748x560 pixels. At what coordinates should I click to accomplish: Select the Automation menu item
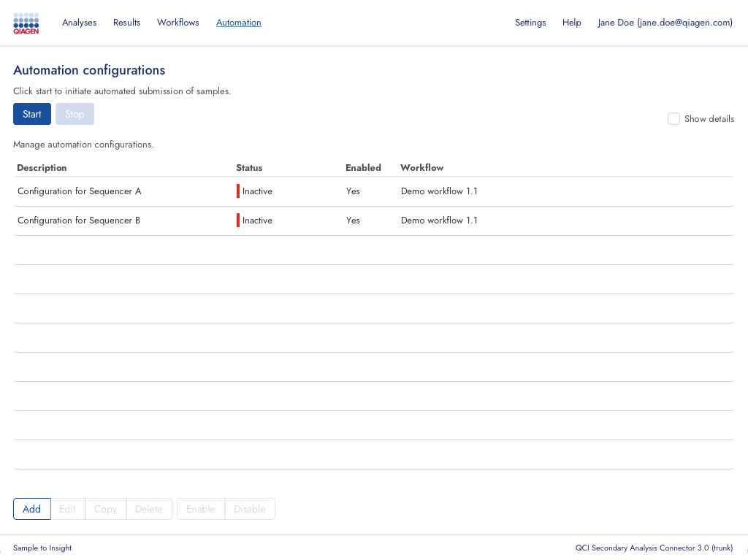(x=239, y=23)
